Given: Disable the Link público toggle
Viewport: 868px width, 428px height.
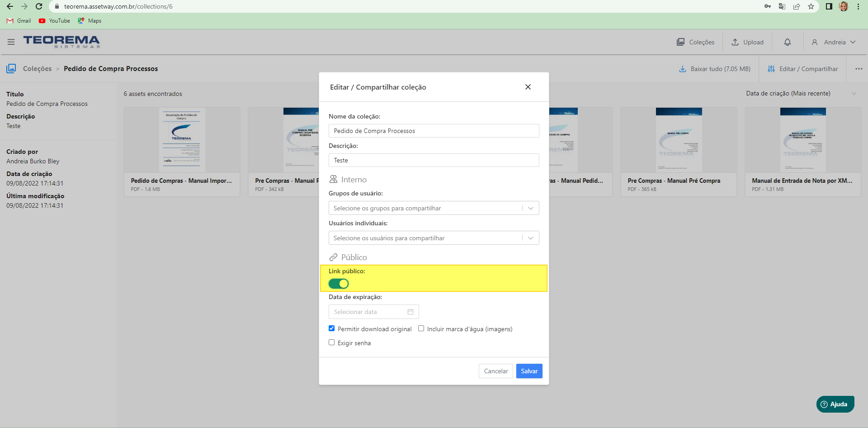Looking at the screenshot, I should (339, 284).
